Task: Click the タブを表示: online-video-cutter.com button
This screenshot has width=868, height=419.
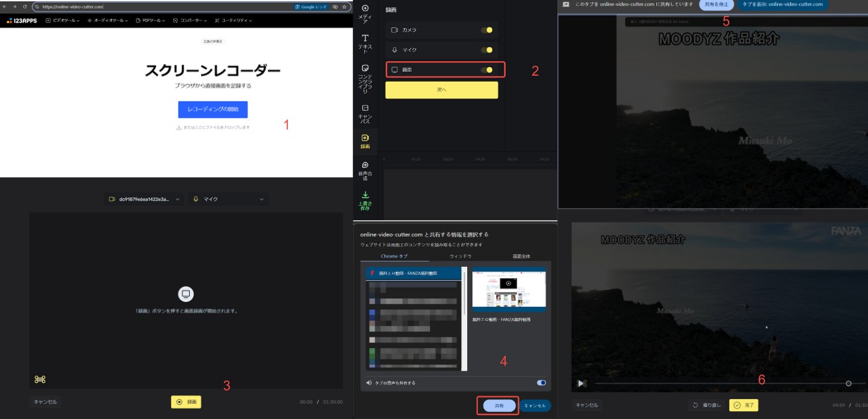Action: [782, 4]
